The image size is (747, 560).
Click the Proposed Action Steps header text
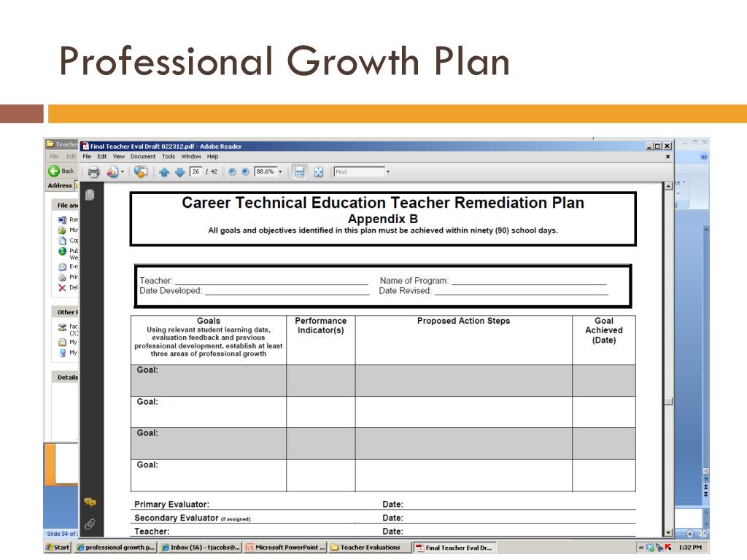click(463, 321)
